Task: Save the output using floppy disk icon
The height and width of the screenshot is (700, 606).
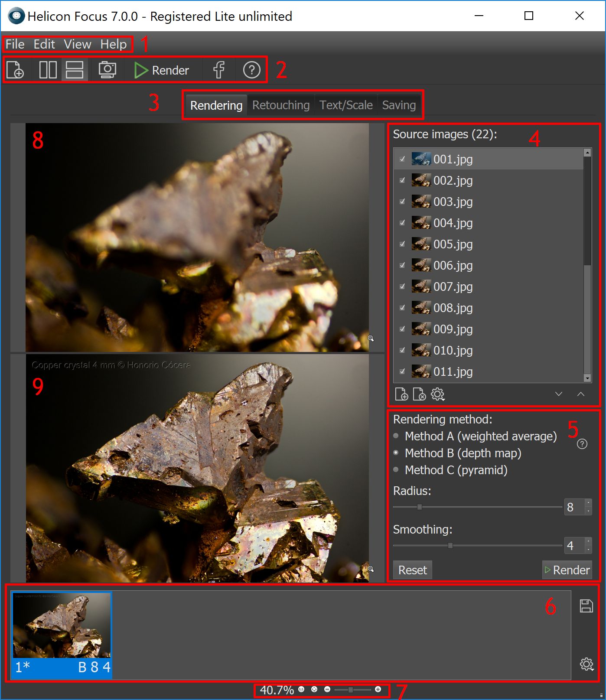Action: 586,606
